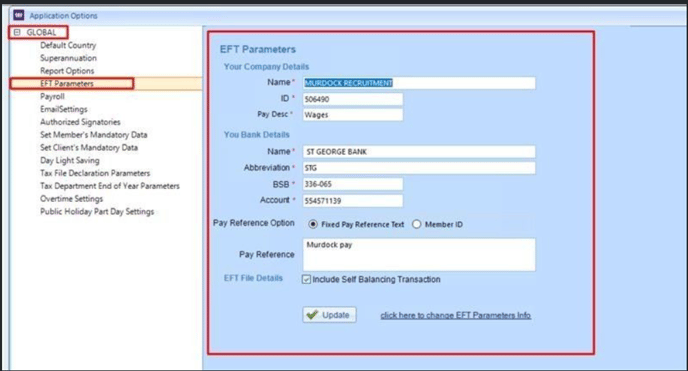The height and width of the screenshot is (371, 688).
Task: Select the GLOBAL tree item label
Action: click(x=41, y=32)
